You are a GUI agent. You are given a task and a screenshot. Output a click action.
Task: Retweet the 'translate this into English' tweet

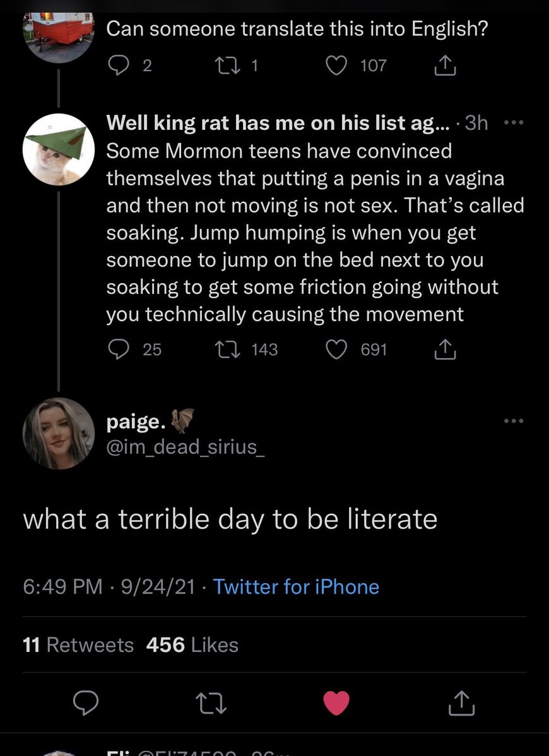point(225,66)
